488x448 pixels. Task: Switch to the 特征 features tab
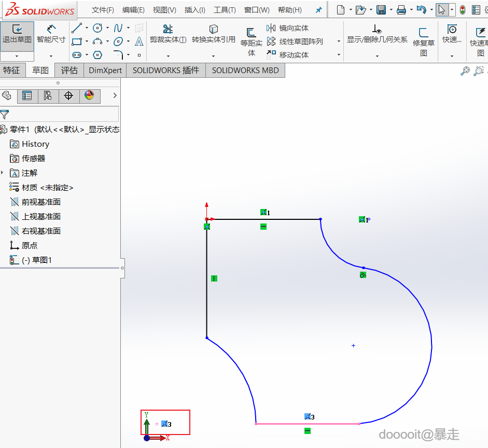point(12,71)
